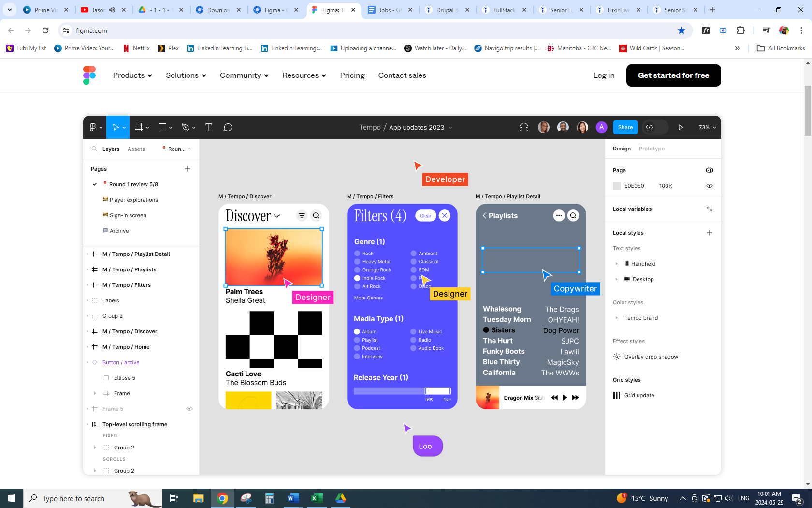Open the Products dropdown menu
812x508 pixels.
pos(132,75)
